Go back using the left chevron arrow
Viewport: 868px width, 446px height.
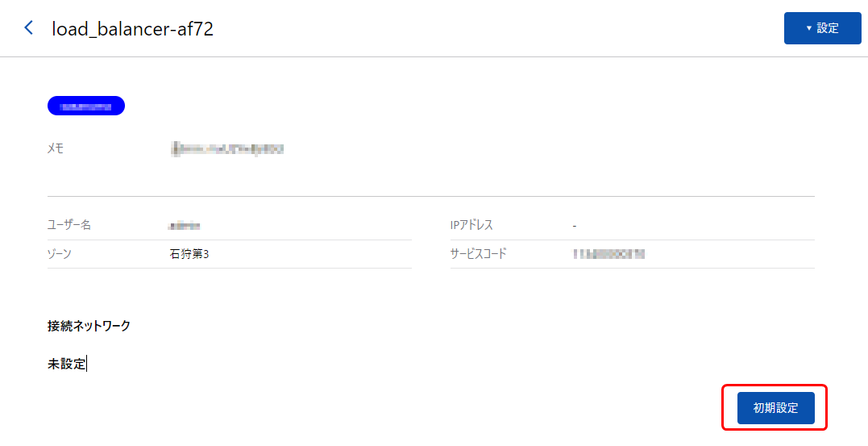[28, 27]
